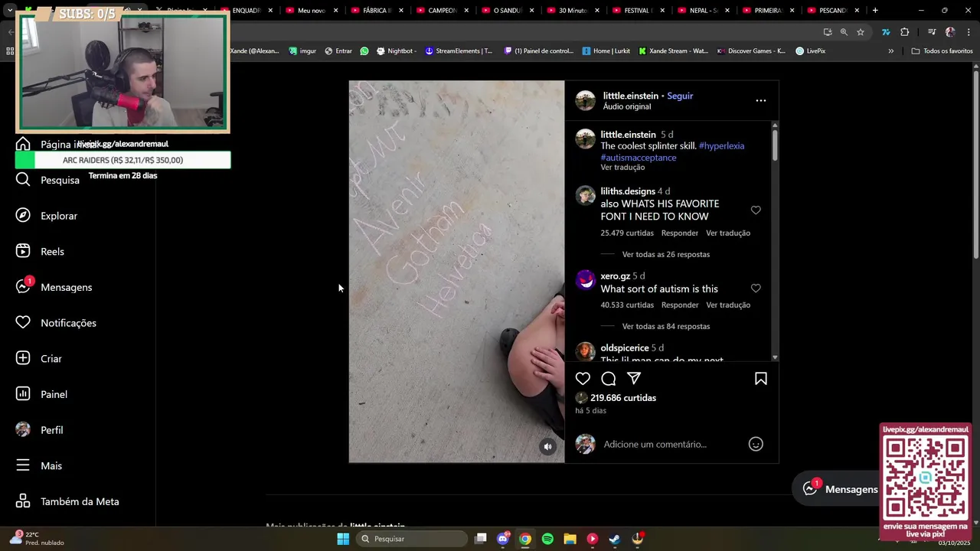The height and width of the screenshot is (551, 980).
Task: Open emoji picker in comment box
Action: pyautogui.click(x=756, y=444)
